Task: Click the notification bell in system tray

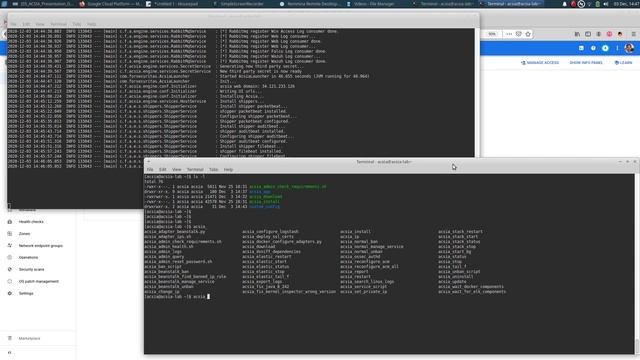Action: coord(564,4)
